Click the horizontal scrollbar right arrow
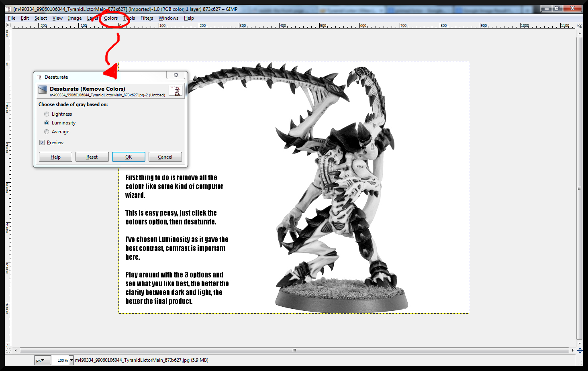Image resolution: width=588 pixels, height=371 pixels. [573, 350]
